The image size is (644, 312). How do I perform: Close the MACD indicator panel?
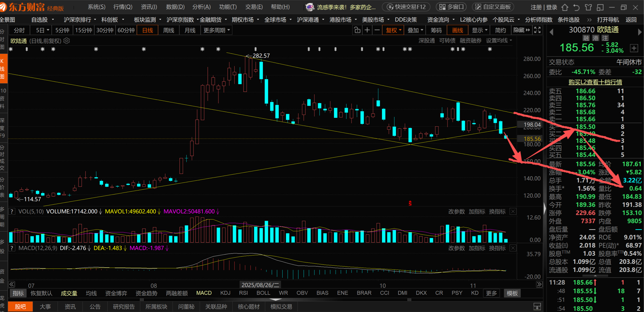pyautogui.click(x=513, y=248)
